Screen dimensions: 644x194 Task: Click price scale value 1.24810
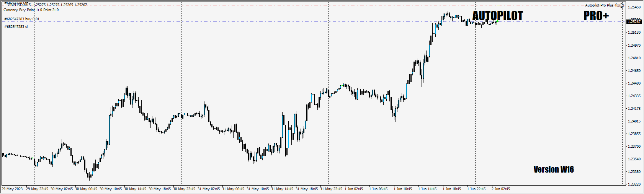pos(635,58)
